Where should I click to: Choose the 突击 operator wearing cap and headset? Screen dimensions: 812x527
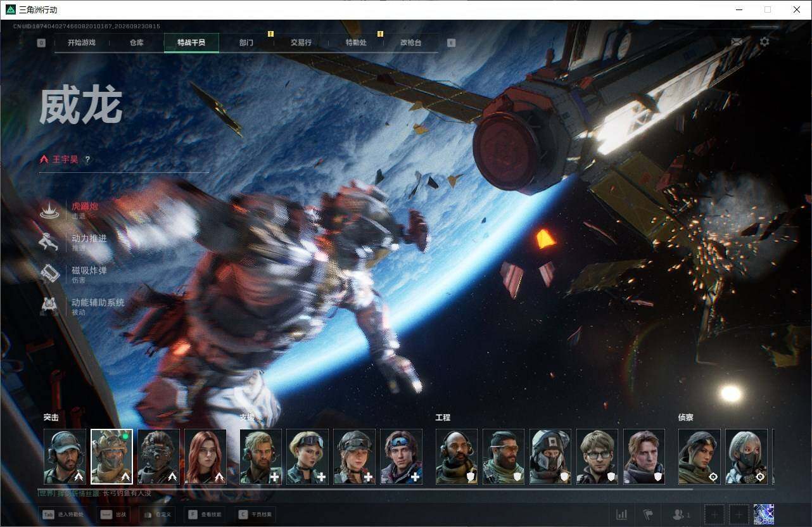[65, 457]
